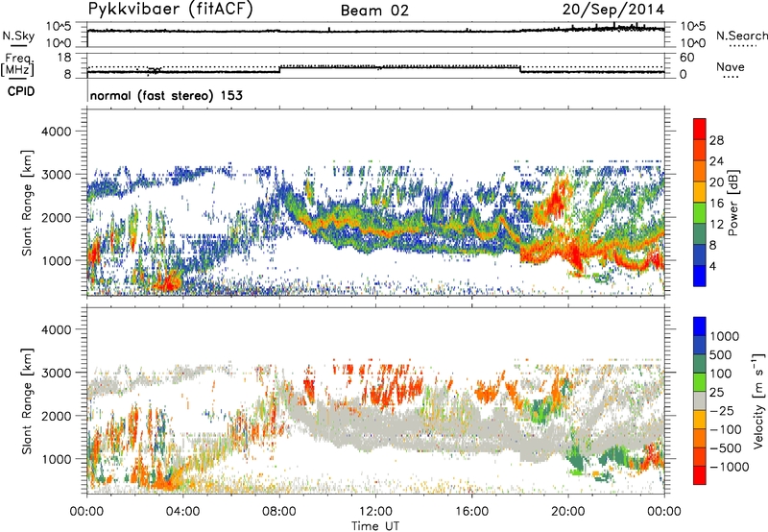Click the "4" tick on Power colorbar
The image size is (768, 532).
(x=712, y=266)
